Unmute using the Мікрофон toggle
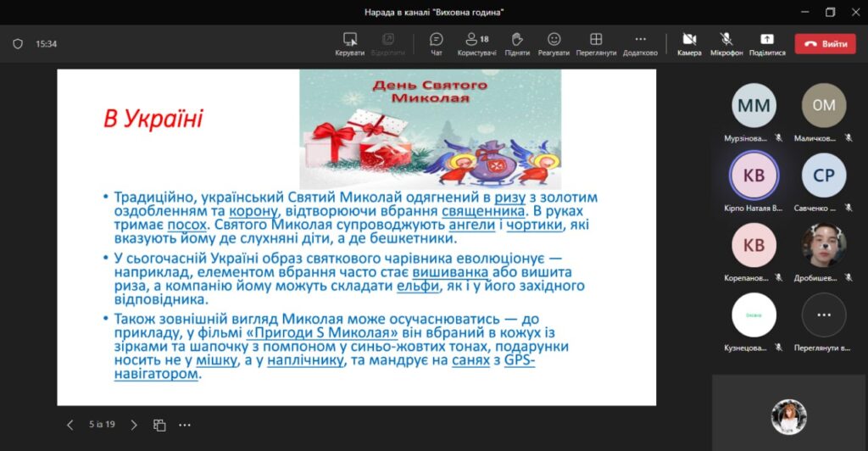The width and height of the screenshot is (868, 451). click(726, 43)
